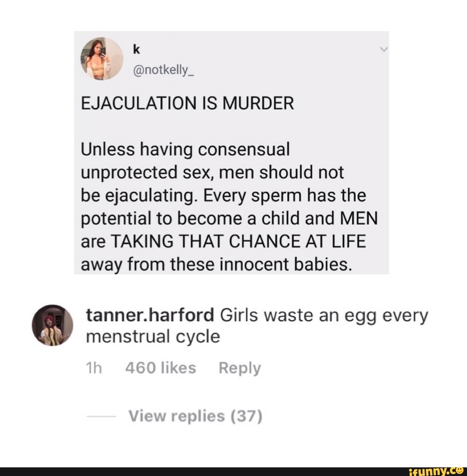This screenshot has height=476, width=467.
Task: Reply to tanner.harford's comment
Action: pyautogui.click(x=240, y=368)
